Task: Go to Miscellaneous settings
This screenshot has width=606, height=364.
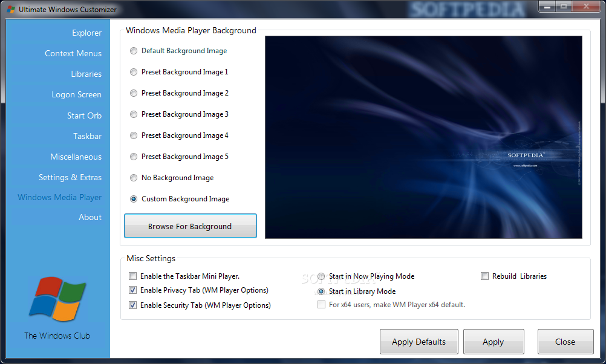Action: (76, 157)
